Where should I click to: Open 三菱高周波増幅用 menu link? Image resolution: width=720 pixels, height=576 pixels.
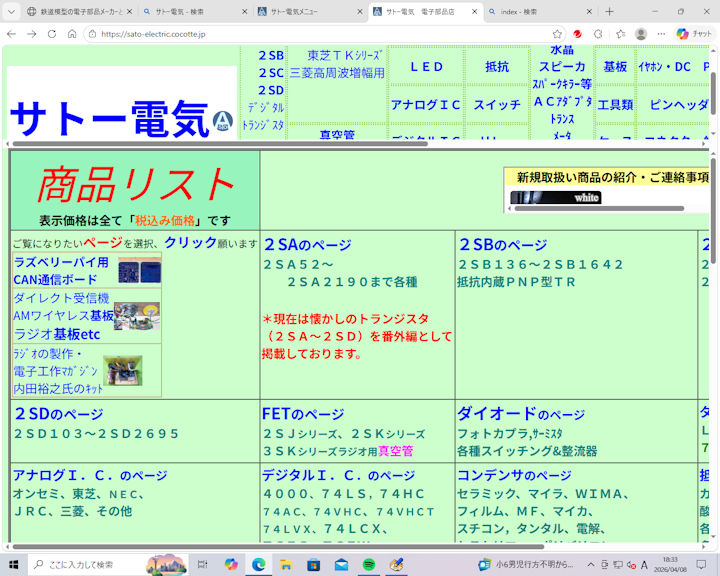coord(337,73)
